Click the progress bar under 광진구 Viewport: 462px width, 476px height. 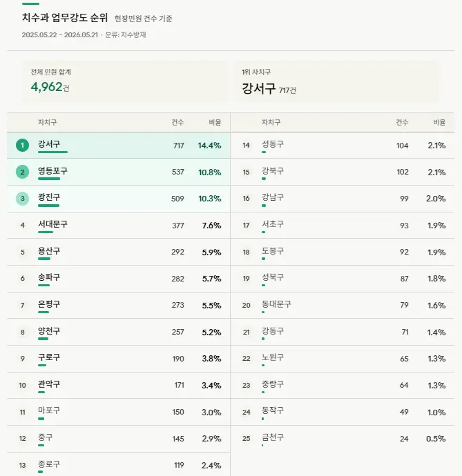(x=48, y=206)
